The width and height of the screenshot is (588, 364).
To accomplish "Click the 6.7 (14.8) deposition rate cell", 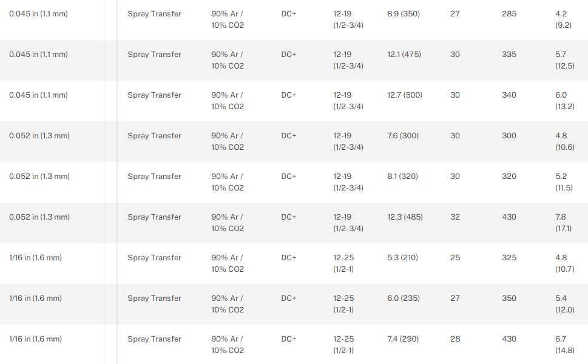I will [x=564, y=345].
